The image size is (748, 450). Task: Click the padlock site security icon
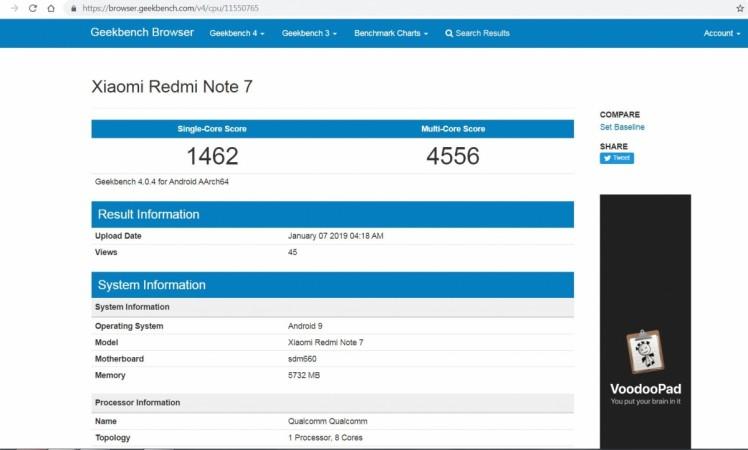point(72,7)
